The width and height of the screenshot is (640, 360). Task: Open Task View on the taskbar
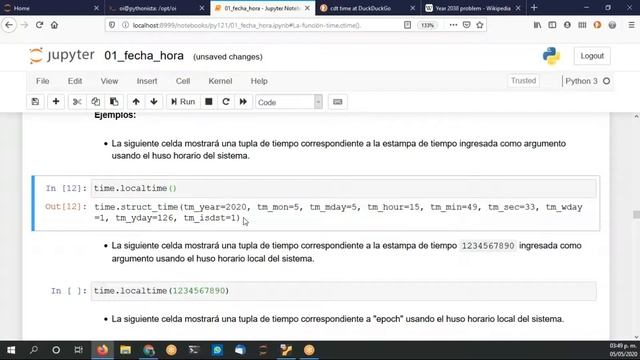coord(78,350)
